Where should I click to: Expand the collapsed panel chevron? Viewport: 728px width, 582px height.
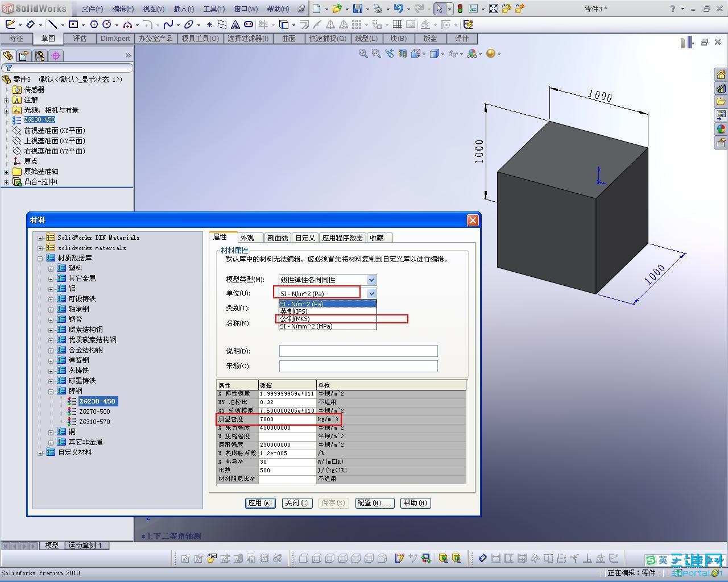tap(128, 56)
